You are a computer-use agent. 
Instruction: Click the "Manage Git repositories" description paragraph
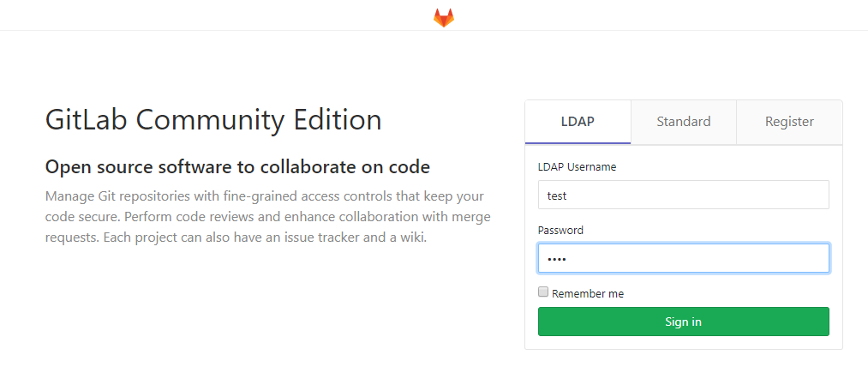268,217
